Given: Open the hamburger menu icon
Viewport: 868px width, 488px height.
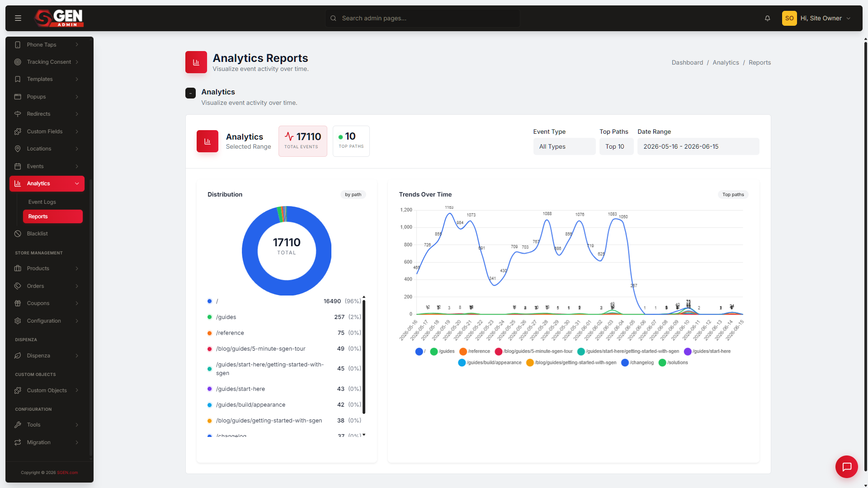Looking at the screenshot, I should [18, 18].
